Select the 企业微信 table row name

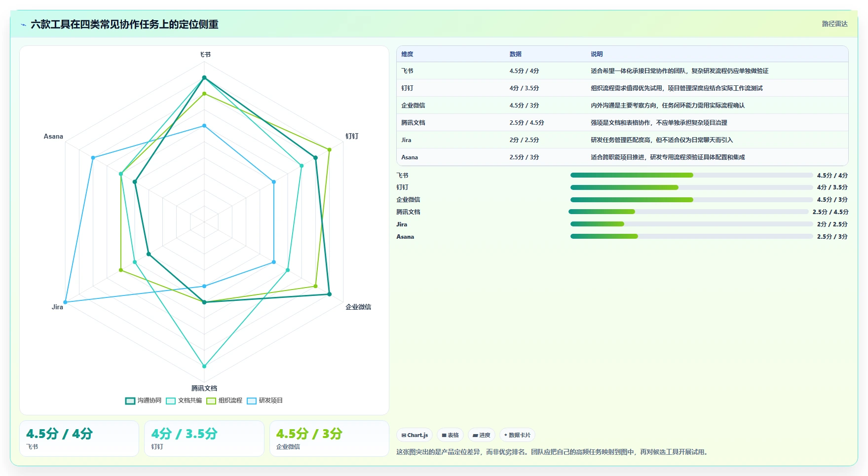tap(413, 105)
